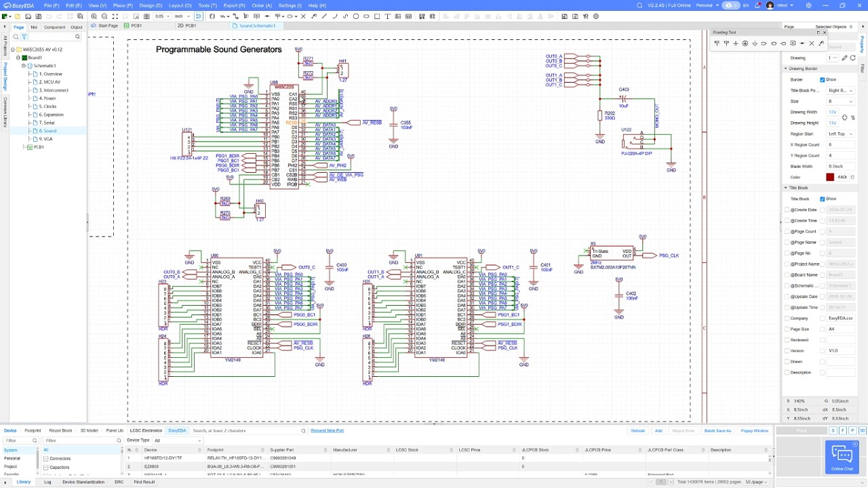Select the Line drawing tool in the toolbar
Screen dimensions: 868x488
tap(324, 16)
